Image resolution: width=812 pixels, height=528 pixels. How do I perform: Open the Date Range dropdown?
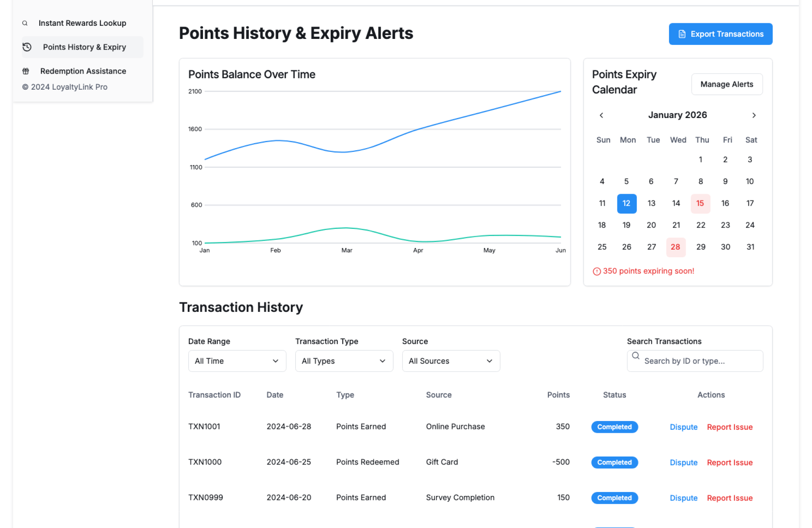tap(237, 361)
